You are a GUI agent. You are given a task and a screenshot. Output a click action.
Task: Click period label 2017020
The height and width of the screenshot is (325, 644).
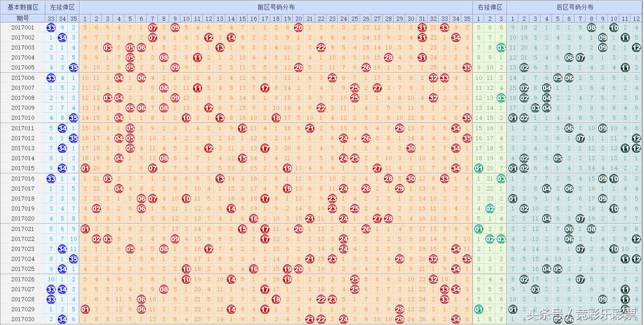point(23,218)
